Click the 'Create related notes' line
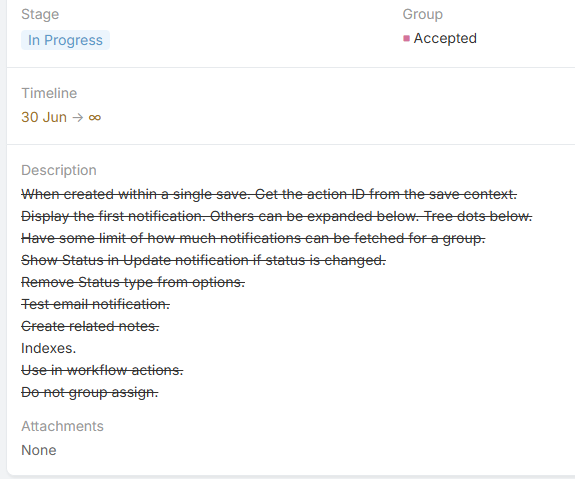The width and height of the screenshot is (575, 479). (x=90, y=326)
